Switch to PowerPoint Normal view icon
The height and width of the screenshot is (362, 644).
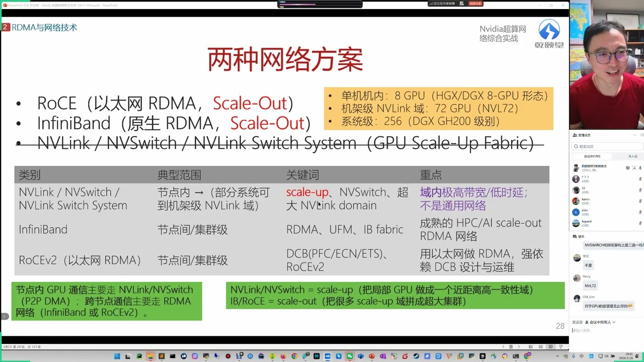pyautogui.click(x=531, y=346)
